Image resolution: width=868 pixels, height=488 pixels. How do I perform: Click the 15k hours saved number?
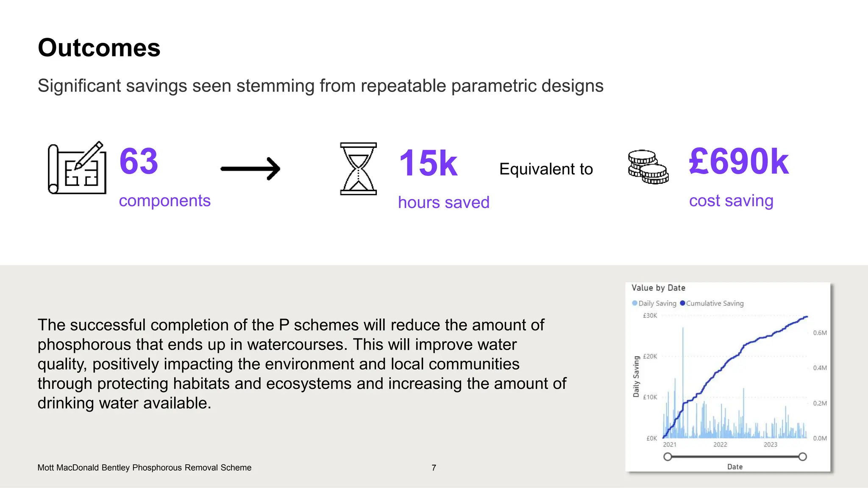pos(428,163)
